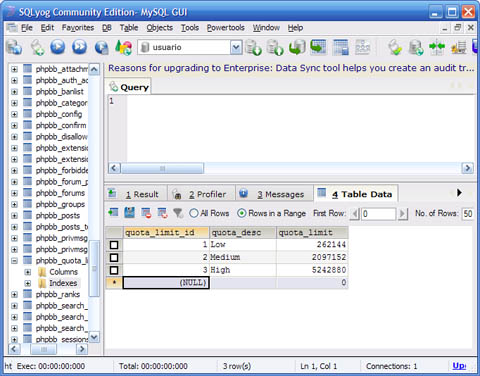Screen dimensions: 480x376
Task: Click the delete selected row icon
Action: click(x=146, y=213)
